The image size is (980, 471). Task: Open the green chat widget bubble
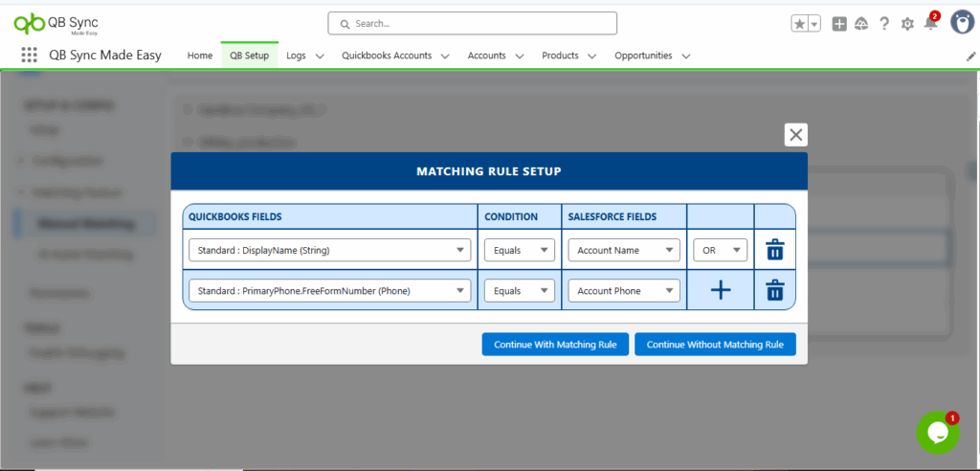click(x=938, y=432)
